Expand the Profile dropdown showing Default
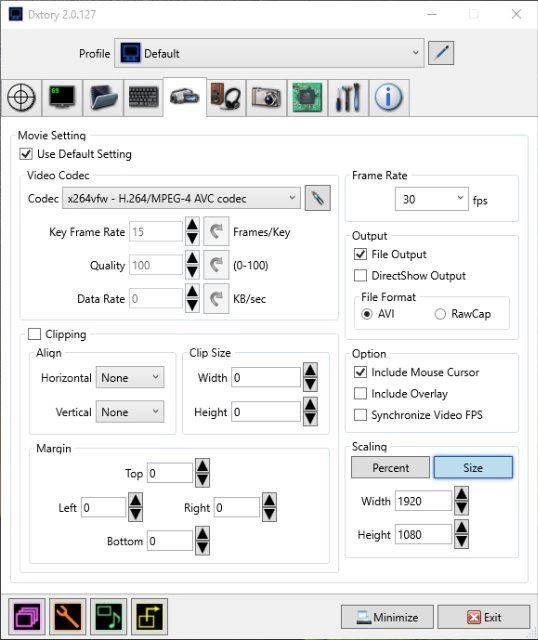This screenshot has height=640, width=538. tap(269, 53)
